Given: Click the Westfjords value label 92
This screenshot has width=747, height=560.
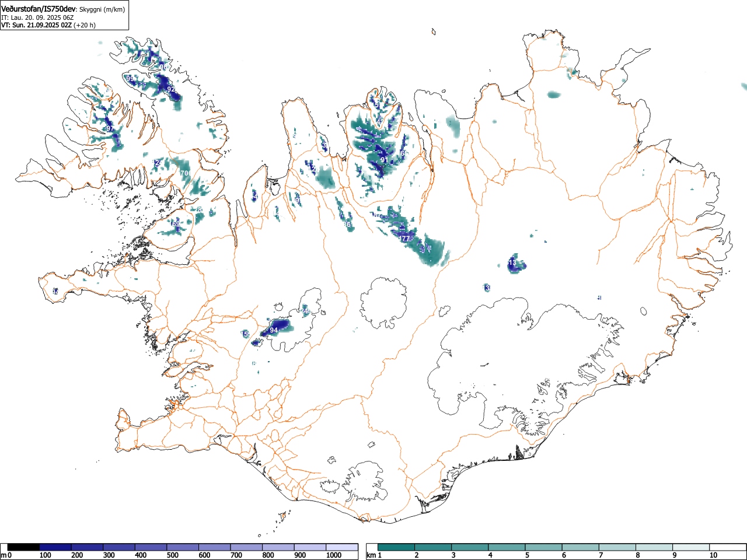Looking at the screenshot, I should tap(171, 89).
